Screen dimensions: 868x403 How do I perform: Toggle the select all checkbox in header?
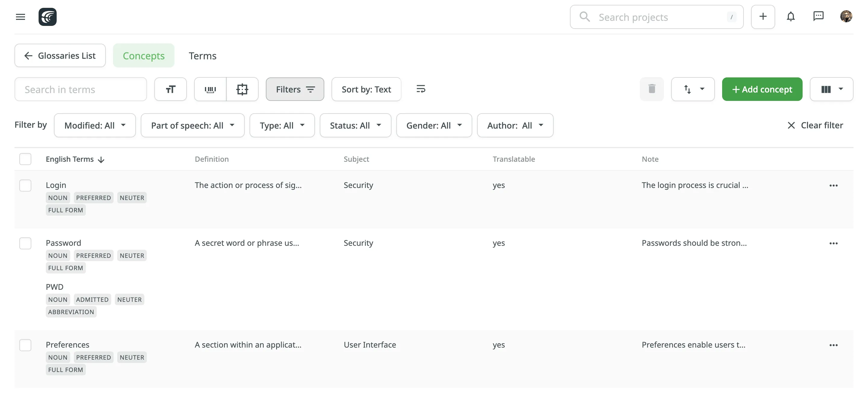tap(25, 159)
